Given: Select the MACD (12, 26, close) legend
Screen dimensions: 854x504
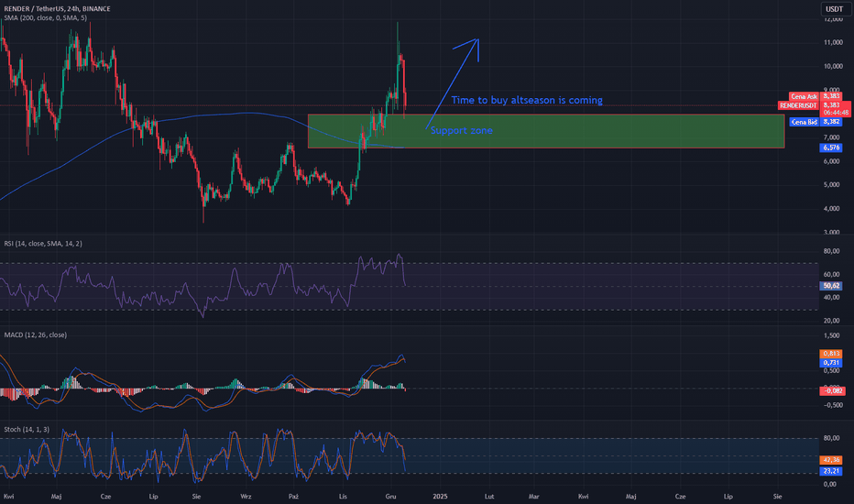Looking at the screenshot, I should 36,335.
